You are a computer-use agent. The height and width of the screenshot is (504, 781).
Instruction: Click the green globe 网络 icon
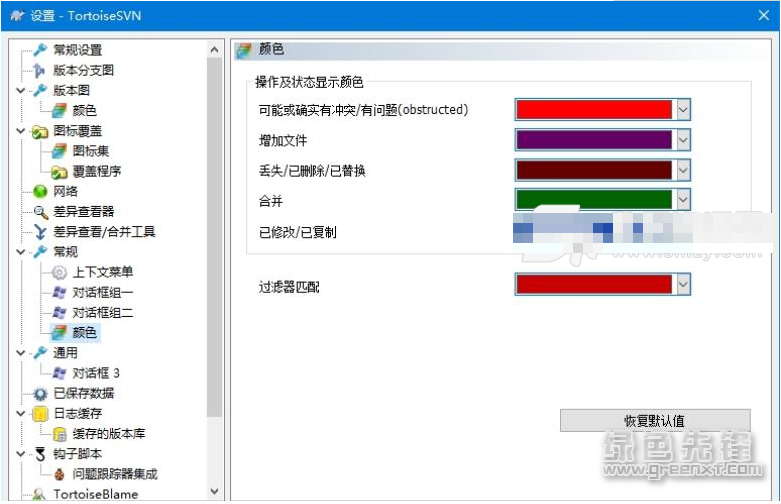pyautogui.click(x=40, y=191)
